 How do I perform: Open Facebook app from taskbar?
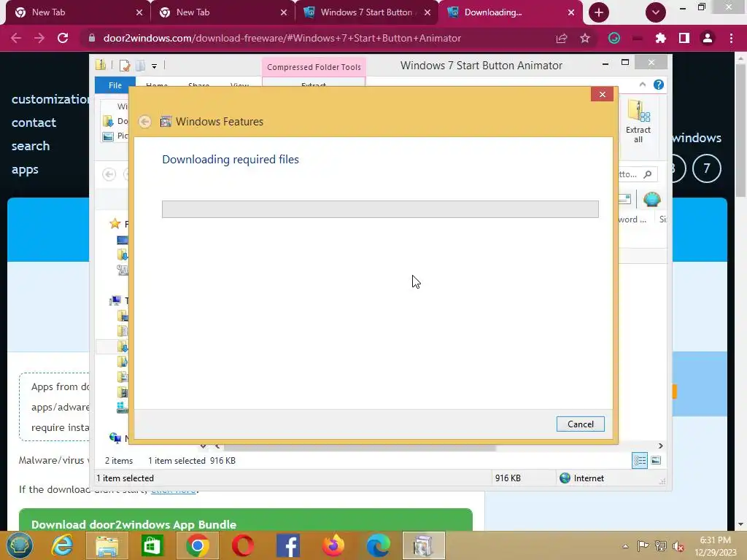(x=287, y=545)
